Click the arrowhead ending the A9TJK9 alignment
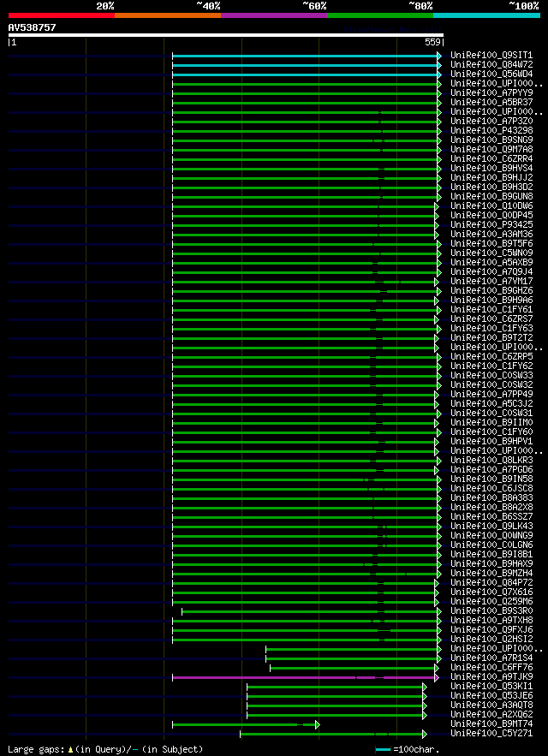Image resolution: width=548 pixels, height=756 pixels. (x=437, y=677)
